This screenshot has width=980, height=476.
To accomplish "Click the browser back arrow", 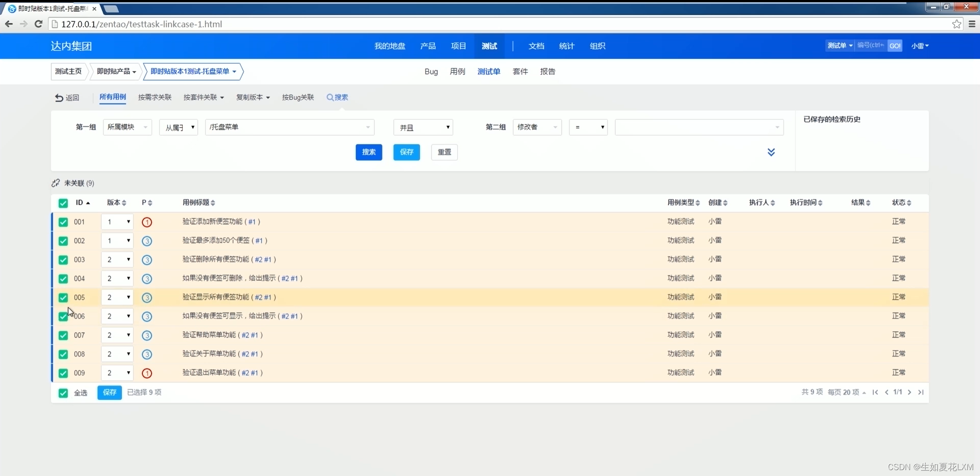I will coord(9,24).
